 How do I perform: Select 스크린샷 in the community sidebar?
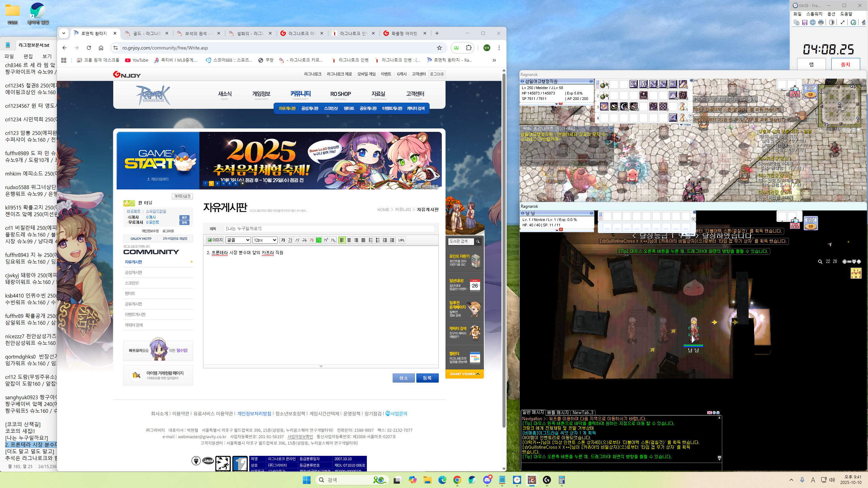point(132,283)
